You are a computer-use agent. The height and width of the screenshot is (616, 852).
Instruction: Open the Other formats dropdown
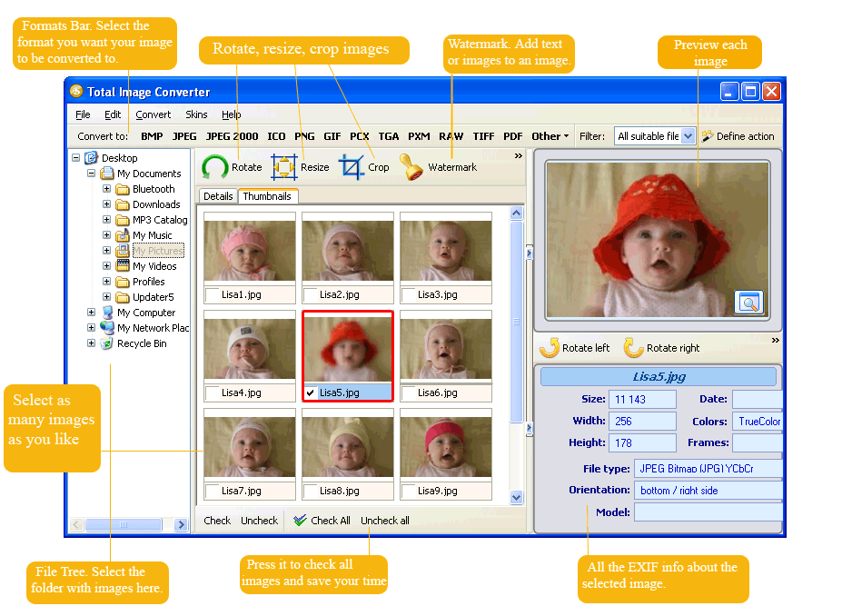[x=550, y=134]
